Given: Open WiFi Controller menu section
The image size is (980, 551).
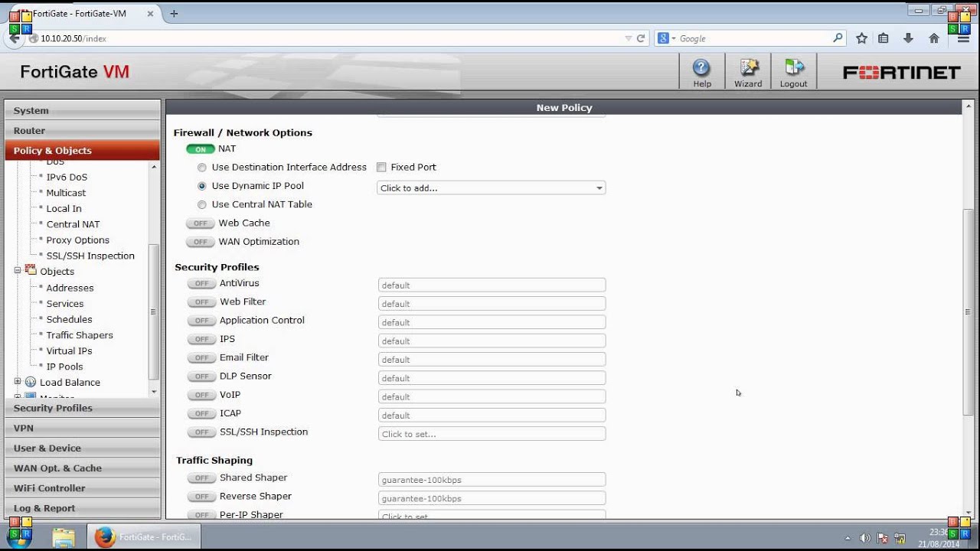Looking at the screenshot, I should [83, 487].
